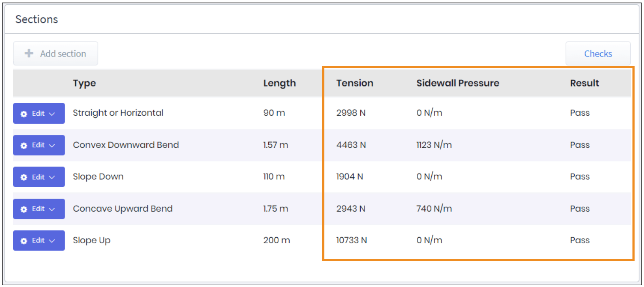The image size is (644, 287).
Task: Click gear icon in Straight or Horizontal row
Action: 24,114
